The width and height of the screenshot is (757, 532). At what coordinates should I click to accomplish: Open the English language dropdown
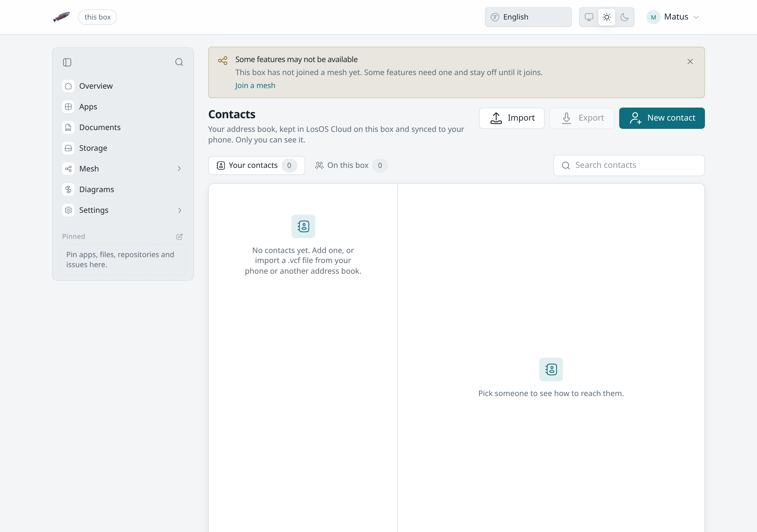coord(528,17)
